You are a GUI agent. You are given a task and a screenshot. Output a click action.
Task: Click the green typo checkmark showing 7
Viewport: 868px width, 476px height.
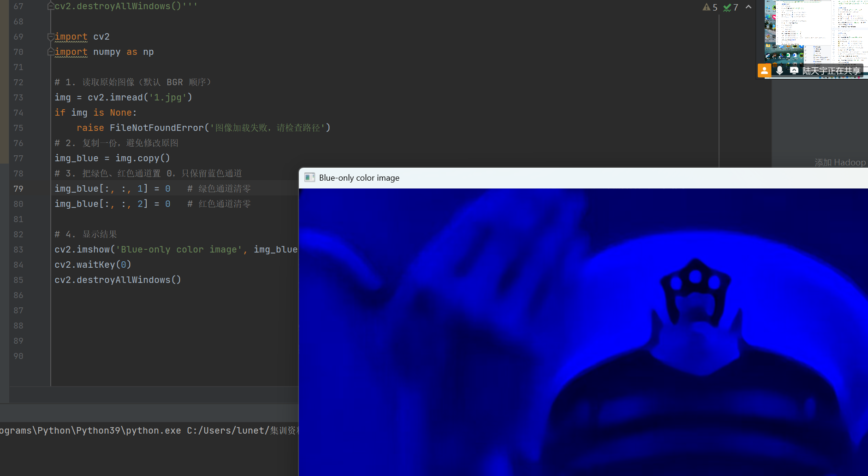[731, 7]
